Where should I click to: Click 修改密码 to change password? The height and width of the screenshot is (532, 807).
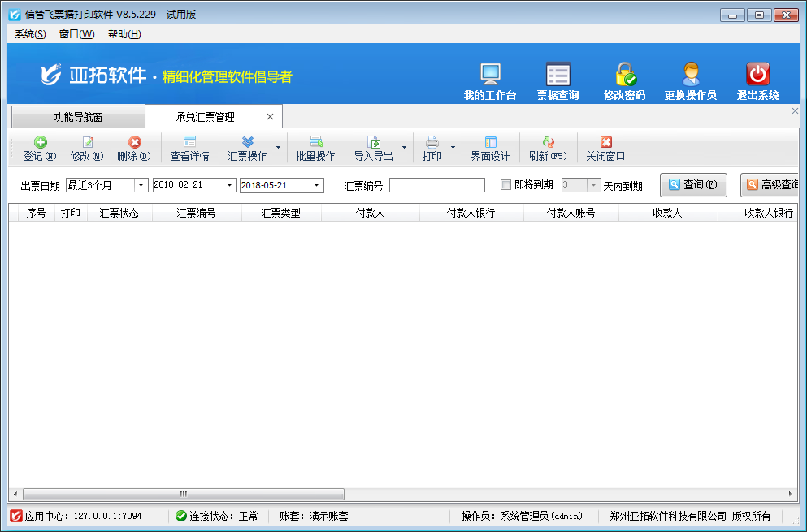point(623,77)
